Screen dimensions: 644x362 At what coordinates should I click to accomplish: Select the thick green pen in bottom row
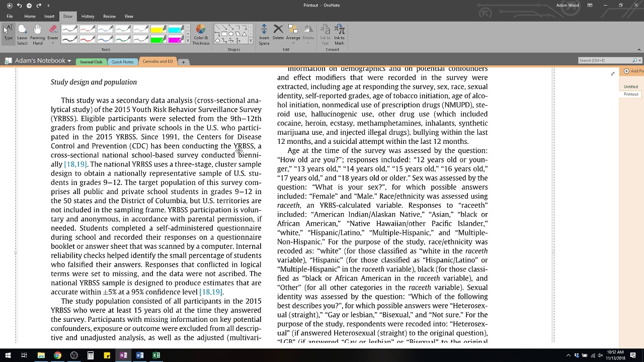123,39
